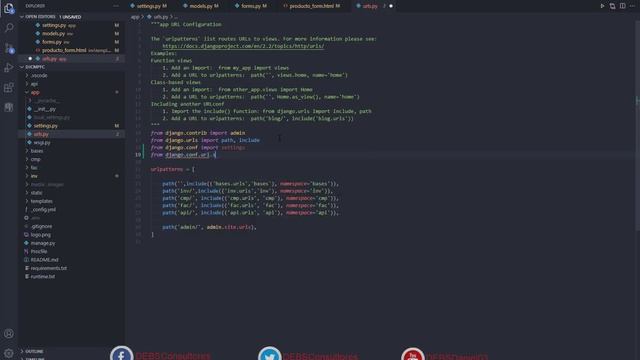Click 'app' in the breadcrumb path

coord(135,17)
